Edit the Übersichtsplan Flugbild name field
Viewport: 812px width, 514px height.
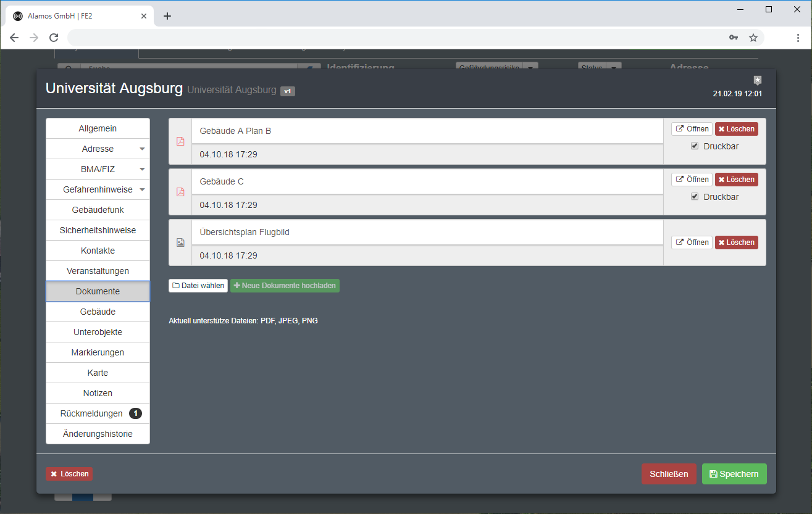click(427, 232)
